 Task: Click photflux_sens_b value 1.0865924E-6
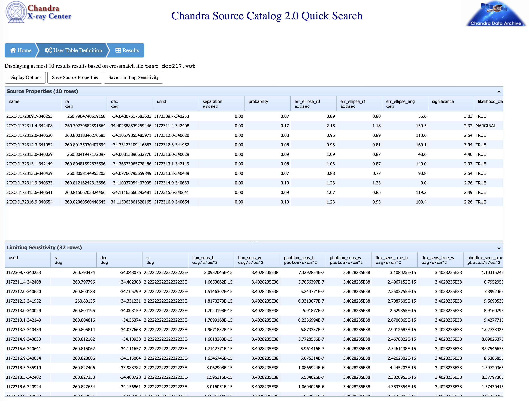point(311,368)
